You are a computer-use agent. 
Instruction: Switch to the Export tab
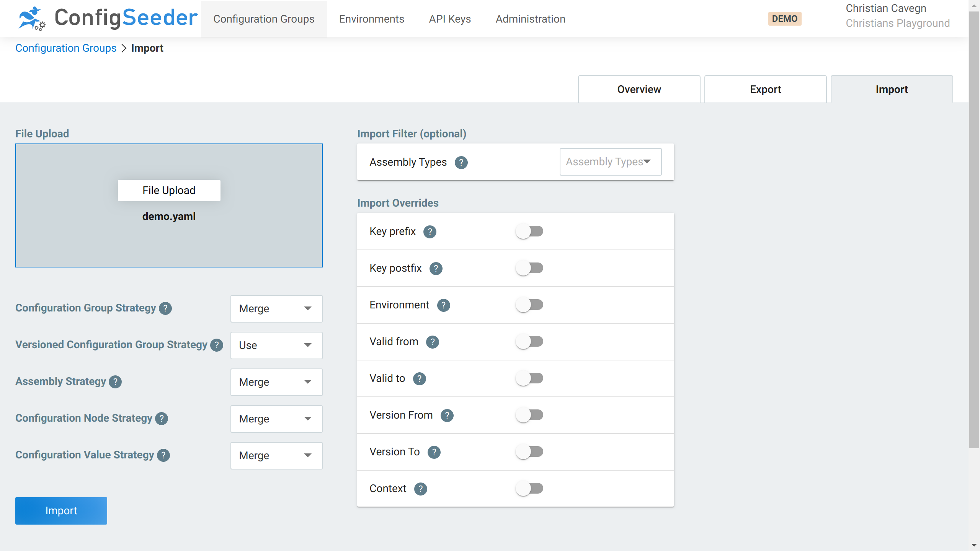[765, 90]
